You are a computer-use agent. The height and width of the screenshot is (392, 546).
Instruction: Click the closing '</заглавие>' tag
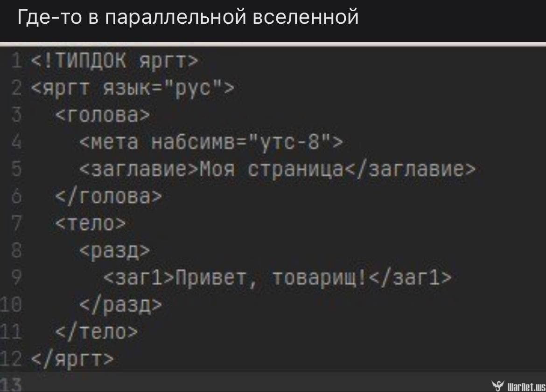coord(410,169)
